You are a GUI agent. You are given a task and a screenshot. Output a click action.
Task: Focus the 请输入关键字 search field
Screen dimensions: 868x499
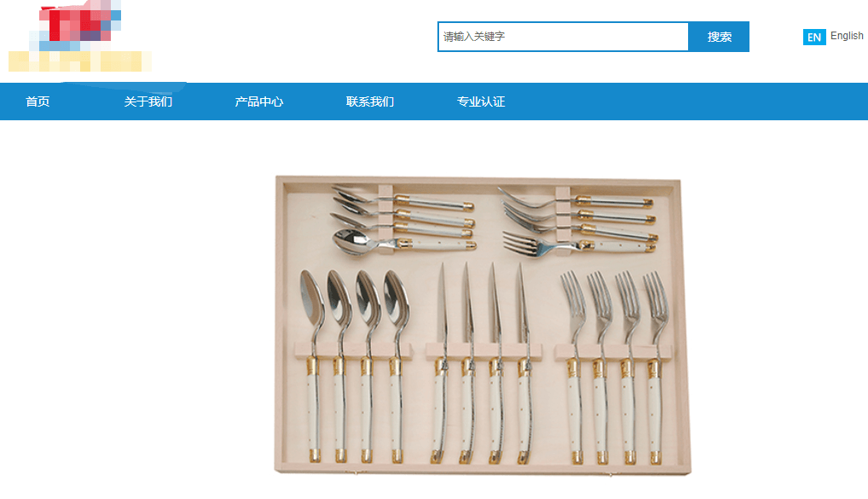tap(563, 37)
